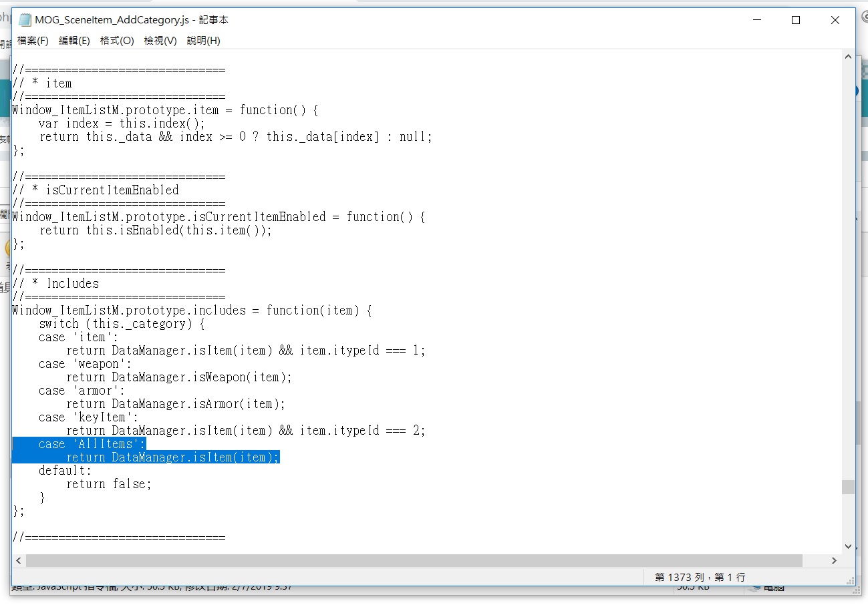
Task: Click the comment line "// * item"
Action: pos(42,83)
